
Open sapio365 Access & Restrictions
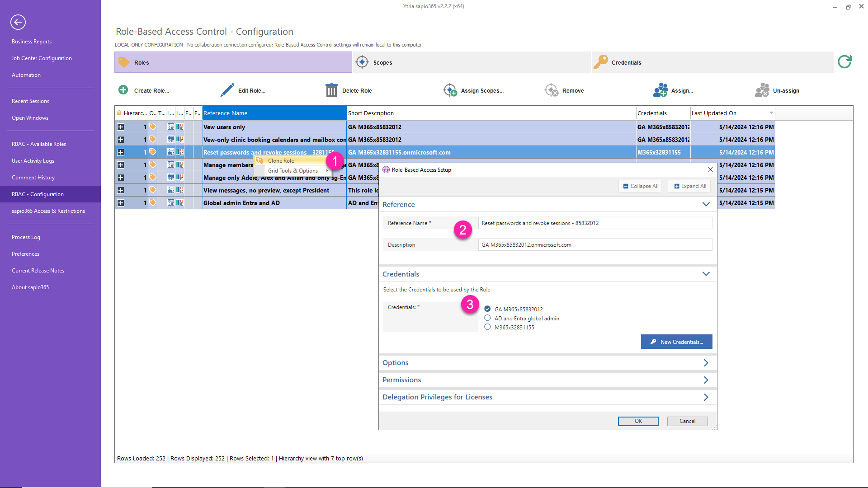48,211
